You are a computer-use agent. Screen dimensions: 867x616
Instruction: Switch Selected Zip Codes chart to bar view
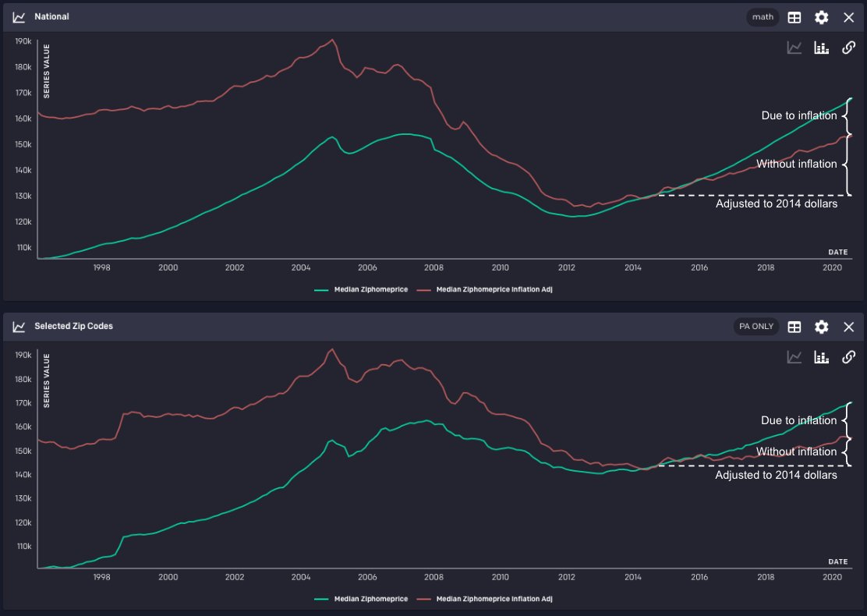(822, 357)
